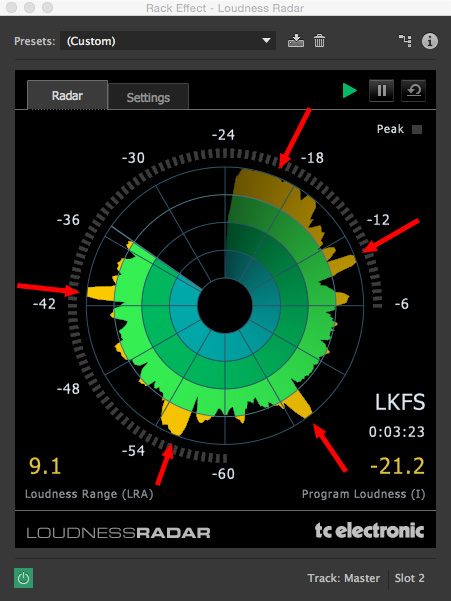Click the Slot 2 label

click(x=409, y=578)
